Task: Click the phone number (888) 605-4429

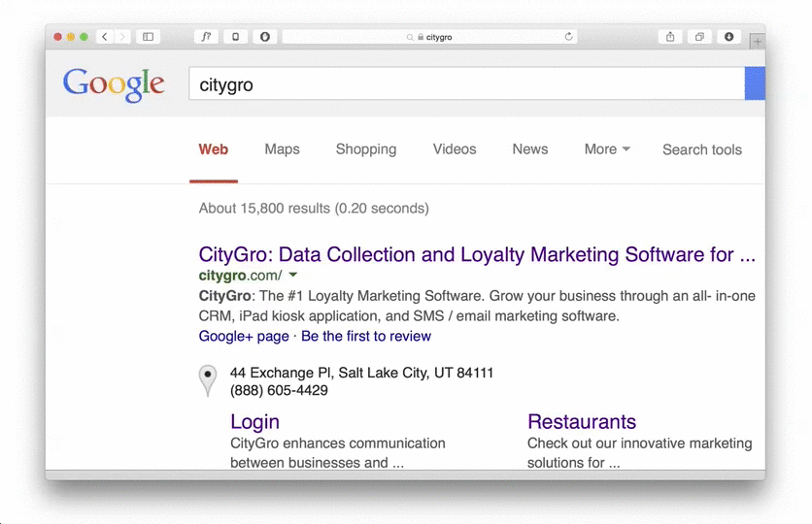Action: click(279, 390)
